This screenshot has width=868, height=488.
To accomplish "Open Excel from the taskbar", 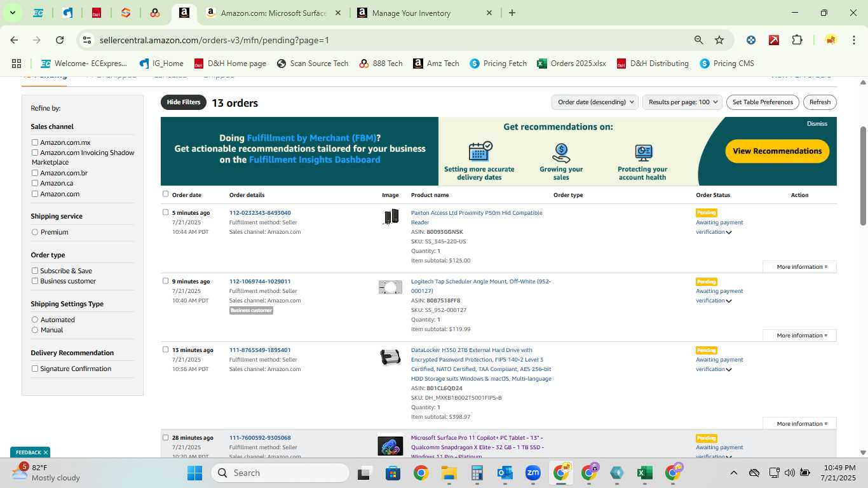I will click(644, 473).
